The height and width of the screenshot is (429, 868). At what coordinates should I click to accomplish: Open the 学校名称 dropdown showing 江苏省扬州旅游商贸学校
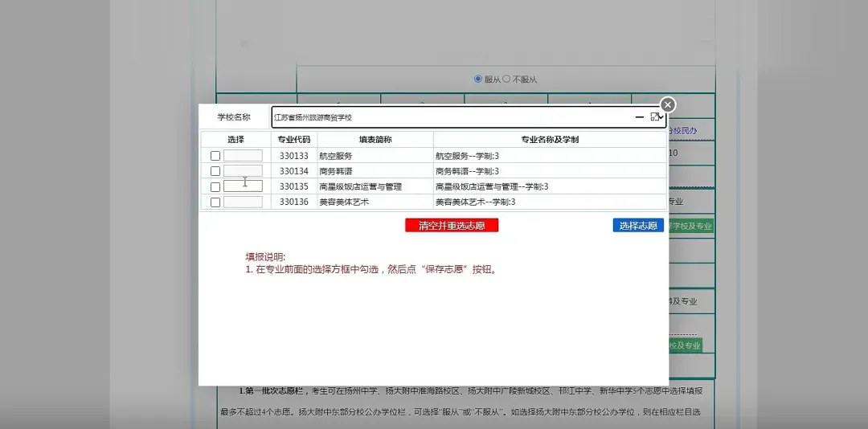(469, 117)
